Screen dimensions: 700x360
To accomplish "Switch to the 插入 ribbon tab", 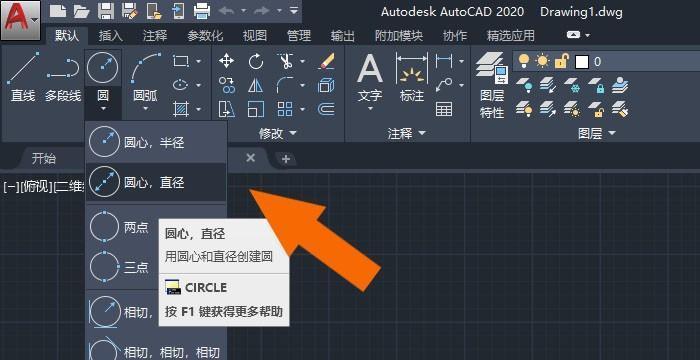I will (x=110, y=36).
